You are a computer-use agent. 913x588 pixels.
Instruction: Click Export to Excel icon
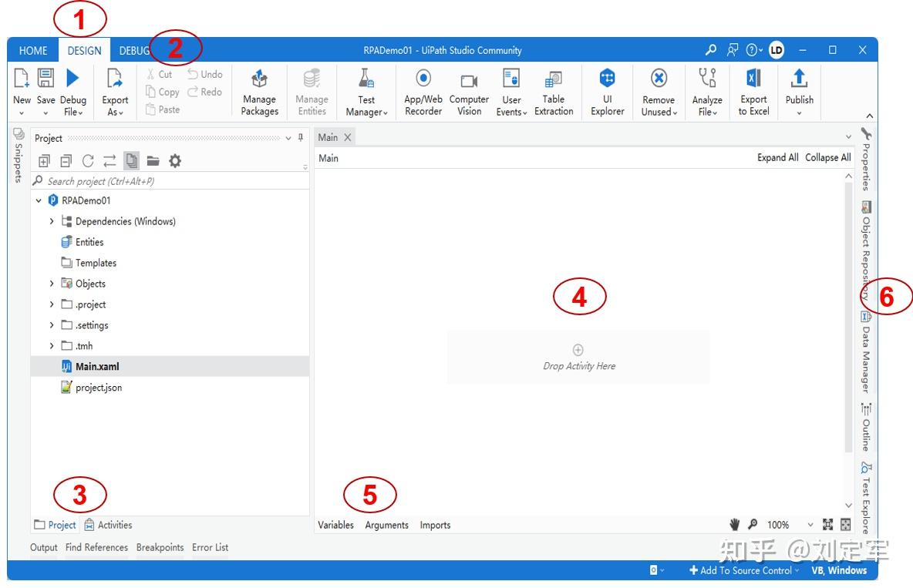pyautogui.click(x=753, y=78)
